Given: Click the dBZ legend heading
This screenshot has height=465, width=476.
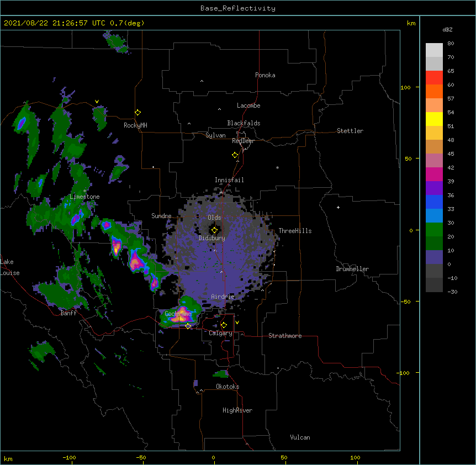Looking at the screenshot, I should click(447, 29).
